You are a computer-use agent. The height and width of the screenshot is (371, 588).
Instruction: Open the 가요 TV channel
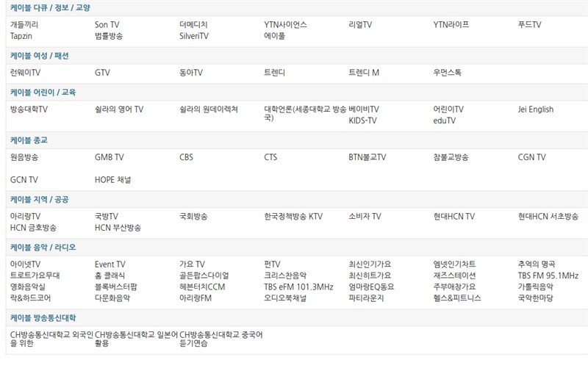click(193, 264)
